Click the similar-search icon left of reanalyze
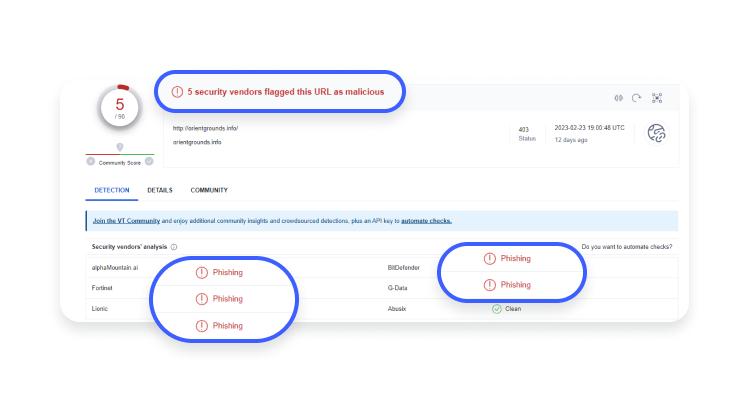Screen dimensions: 750x400 click(x=618, y=98)
